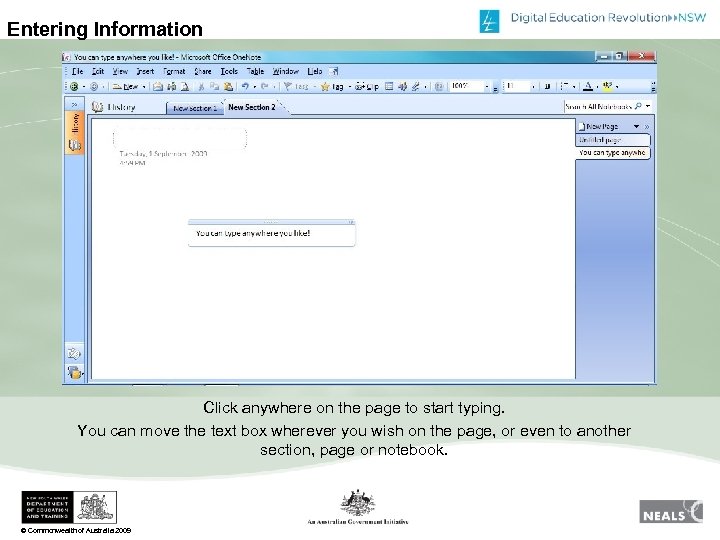This screenshot has height=540, width=720.
Task: Click the E-mail envelope toolbar icon
Action: (158, 86)
